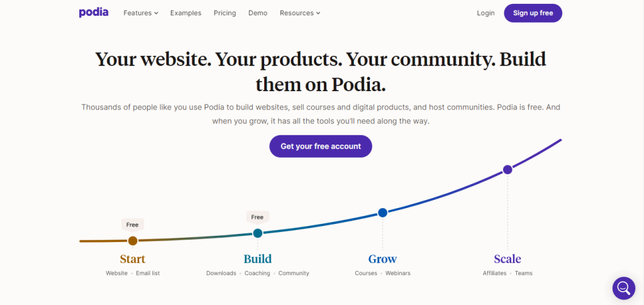Click Get your free account button
This screenshot has height=305, width=644.
321,146
